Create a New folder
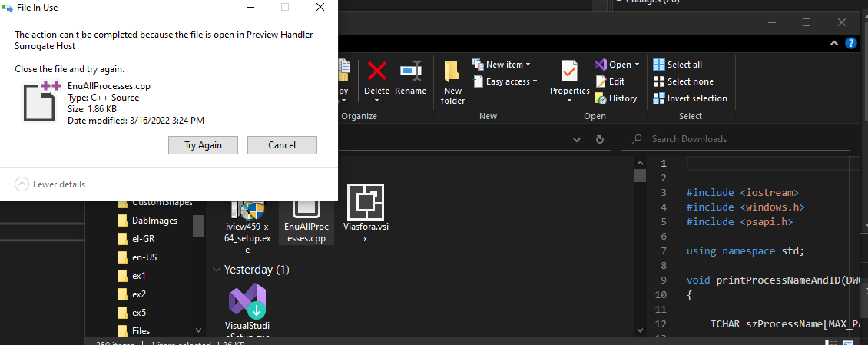 tap(453, 82)
